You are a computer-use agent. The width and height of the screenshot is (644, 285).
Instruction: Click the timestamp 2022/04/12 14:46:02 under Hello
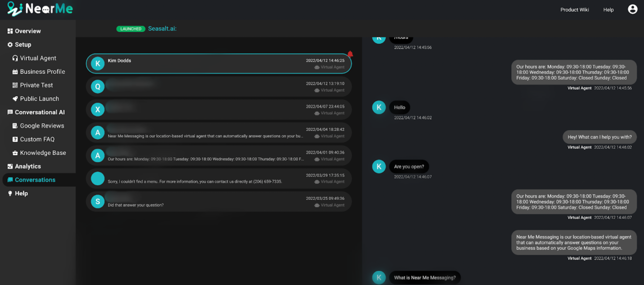pos(413,118)
